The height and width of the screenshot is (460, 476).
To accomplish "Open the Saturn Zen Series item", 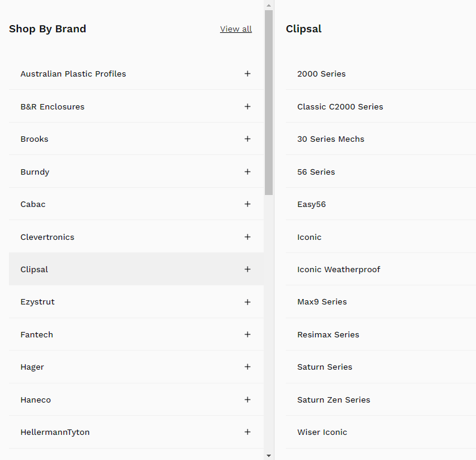I will click(334, 400).
